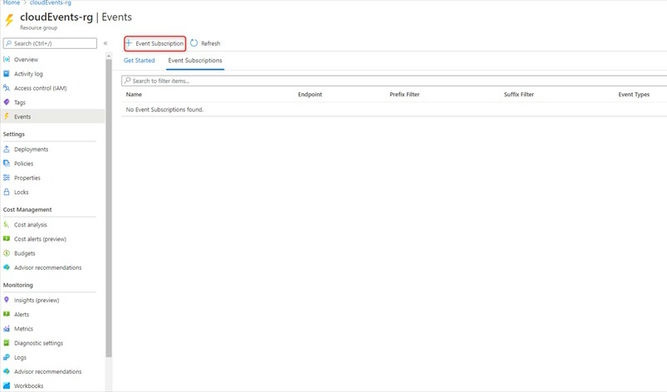This screenshot has width=667, height=392.
Task: Click the Metrics menu label
Action: [23, 329]
